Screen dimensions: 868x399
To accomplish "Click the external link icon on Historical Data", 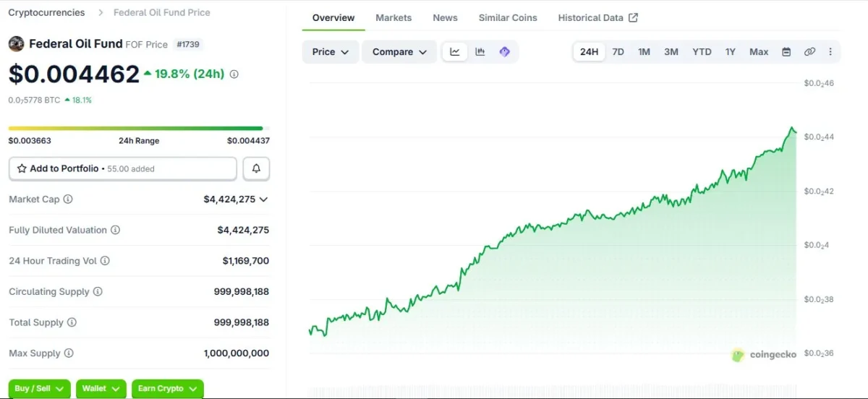I will (634, 17).
